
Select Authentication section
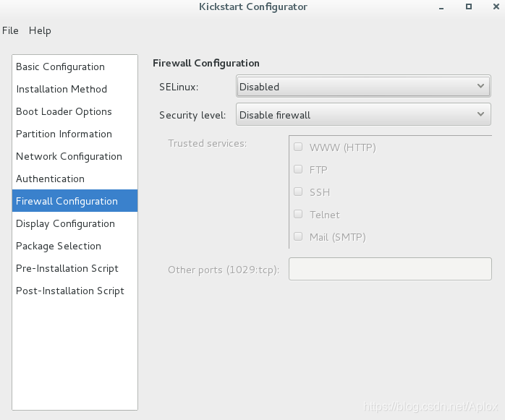click(x=75, y=179)
